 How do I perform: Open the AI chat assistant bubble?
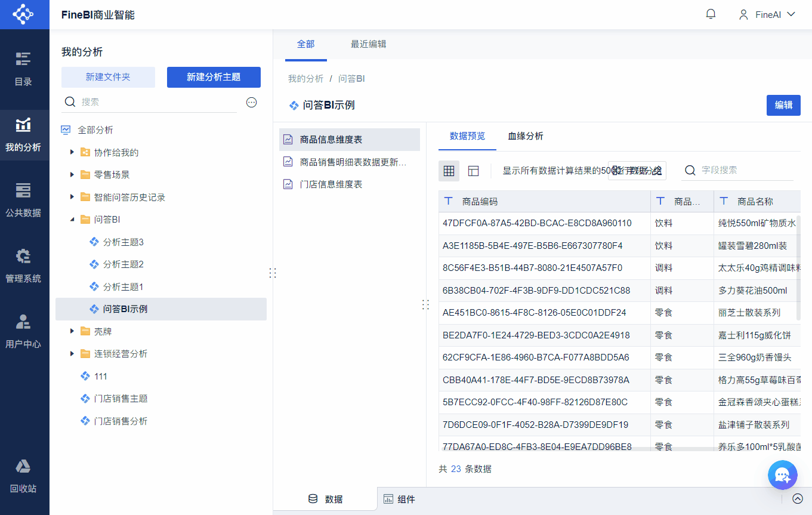click(783, 475)
